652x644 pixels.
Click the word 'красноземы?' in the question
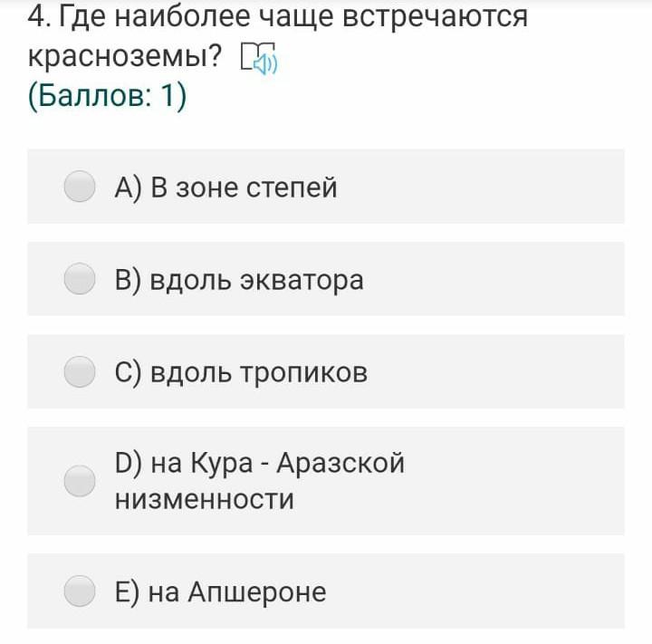click(125, 56)
